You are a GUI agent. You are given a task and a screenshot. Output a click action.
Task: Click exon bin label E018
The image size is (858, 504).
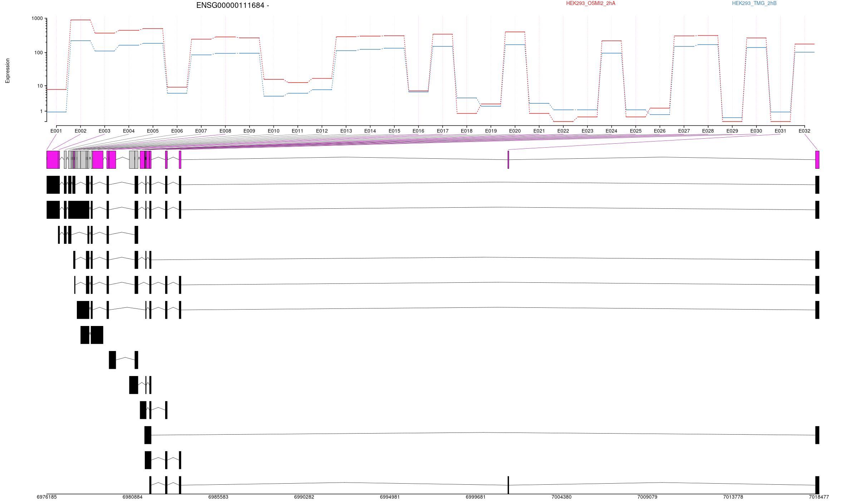coord(467,131)
